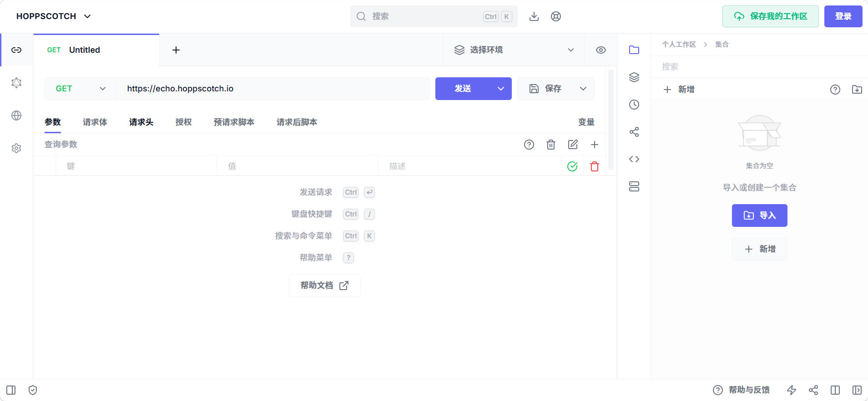Click the share icon in footer
Viewport: 868px width, 401px height.
coord(813,390)
